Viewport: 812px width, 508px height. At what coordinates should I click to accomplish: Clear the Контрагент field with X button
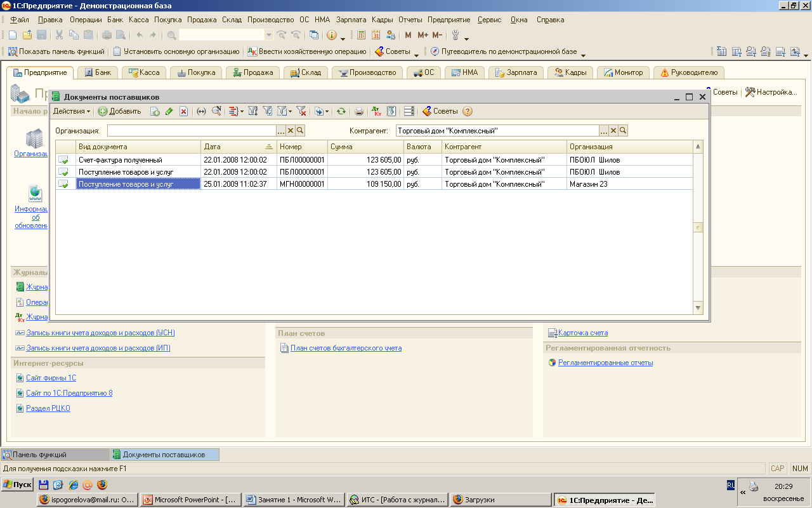click(613, 130)
